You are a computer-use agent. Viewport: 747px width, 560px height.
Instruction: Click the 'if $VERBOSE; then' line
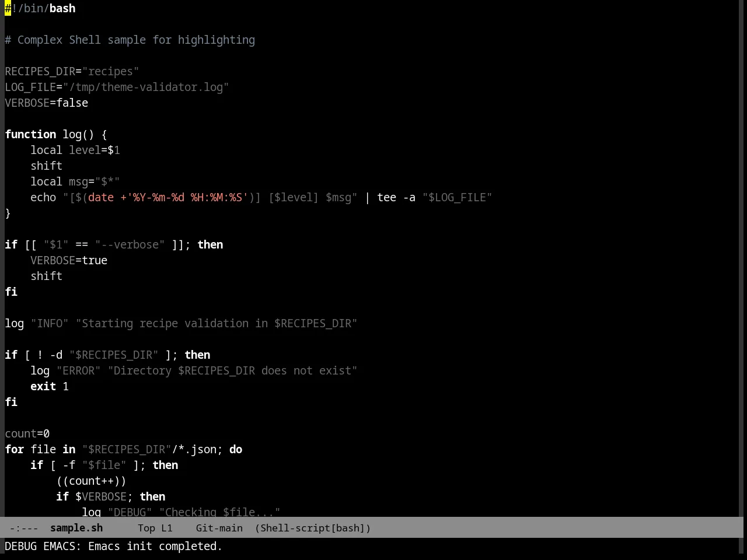[x=111, y=496]
